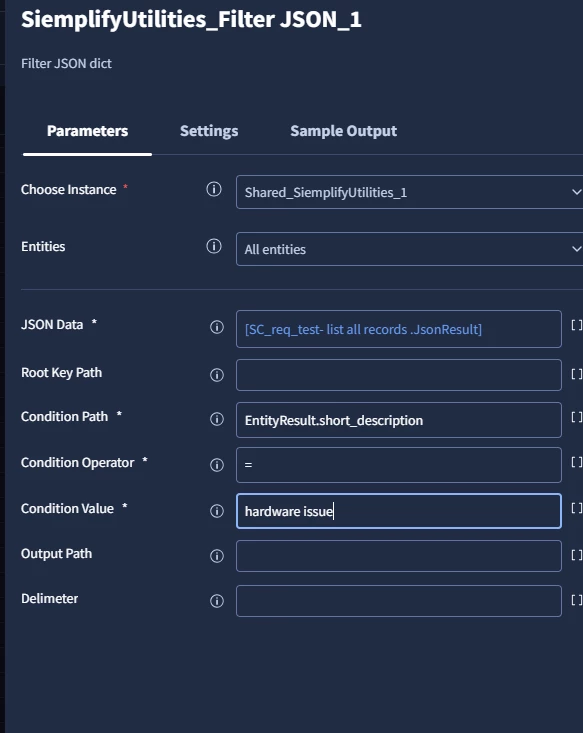Show Condition Path info tooltip
Image resolution: width=583 pixels, height=733 pixels.
click(217, 419)
